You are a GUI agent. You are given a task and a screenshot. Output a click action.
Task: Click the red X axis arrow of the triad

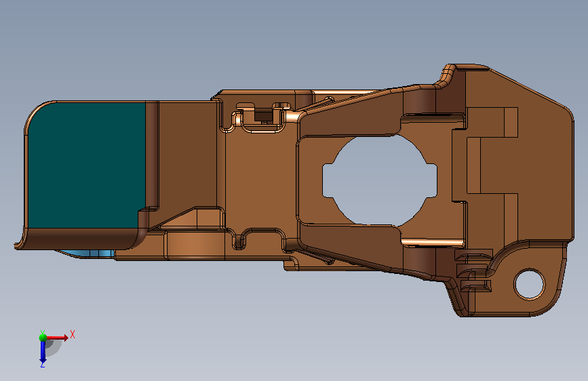click(x=58, y=338)
